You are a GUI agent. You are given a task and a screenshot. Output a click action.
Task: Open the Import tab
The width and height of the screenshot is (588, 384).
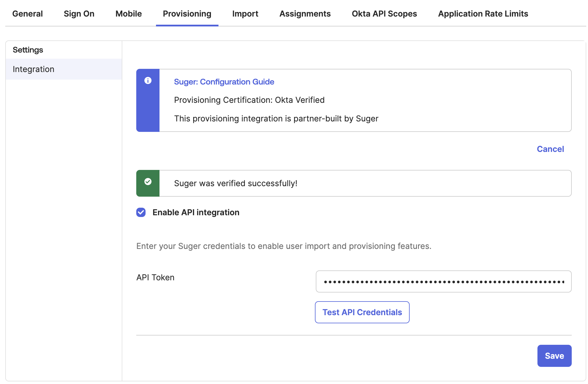click(245, 14)
